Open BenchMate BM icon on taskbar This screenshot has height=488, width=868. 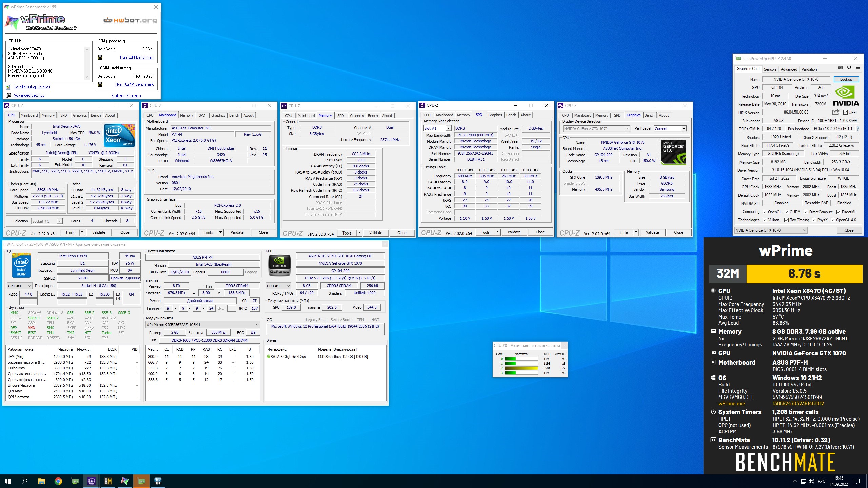point(108,481)
